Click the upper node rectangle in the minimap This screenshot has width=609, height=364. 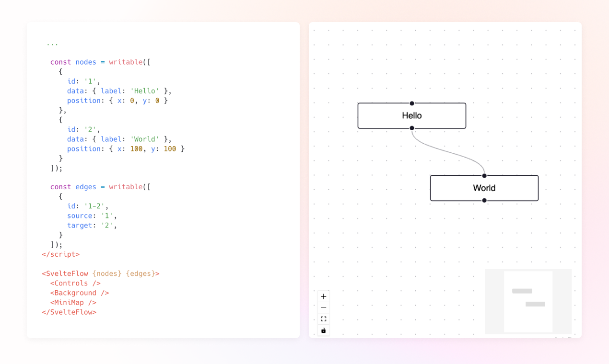pos(522,291)
